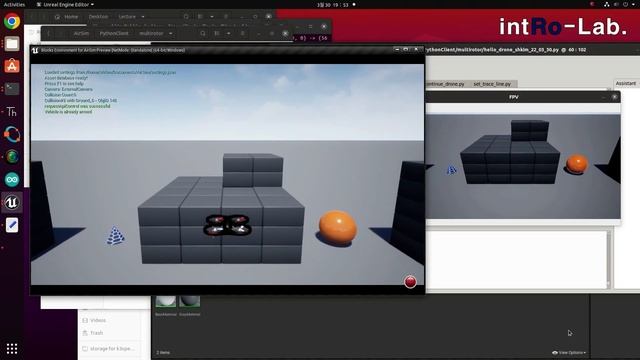640x360 pixels.
Task: Click the clock in the top bar
Action: pyautogui.click(x=333, y=4)
